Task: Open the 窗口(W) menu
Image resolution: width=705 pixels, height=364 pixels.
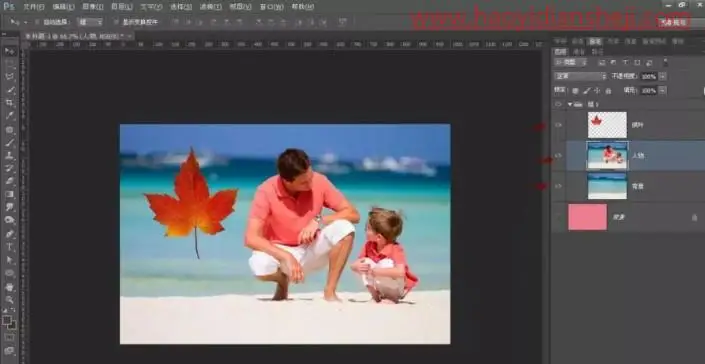Action: [x=272, y=7]
